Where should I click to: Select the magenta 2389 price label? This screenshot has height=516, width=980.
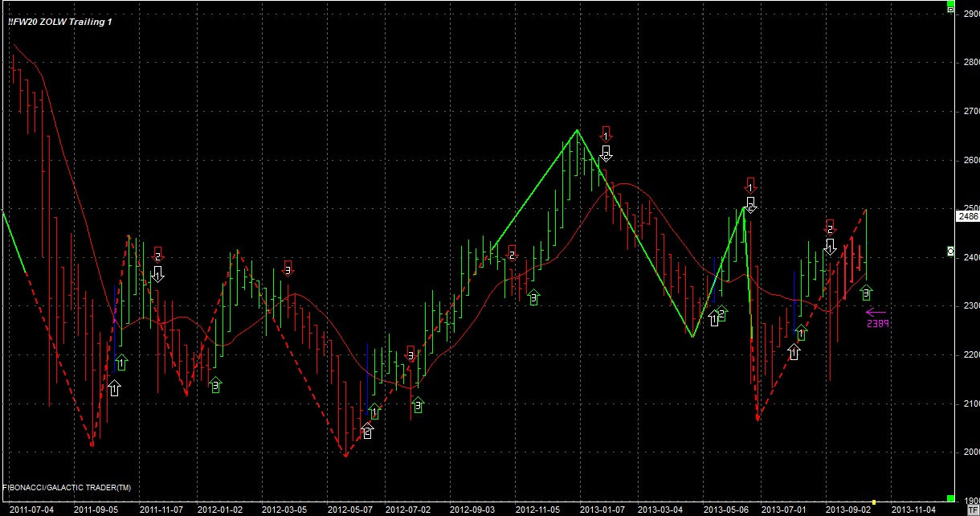876,324
